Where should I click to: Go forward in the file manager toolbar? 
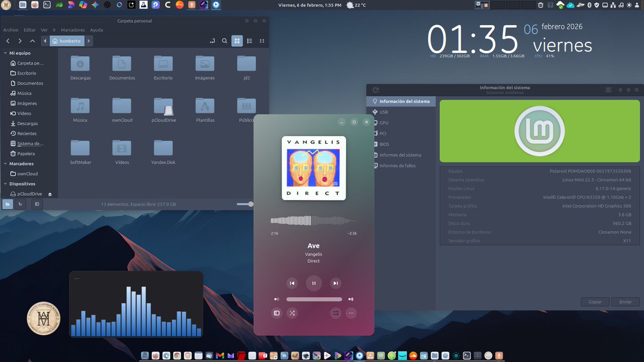20,41
